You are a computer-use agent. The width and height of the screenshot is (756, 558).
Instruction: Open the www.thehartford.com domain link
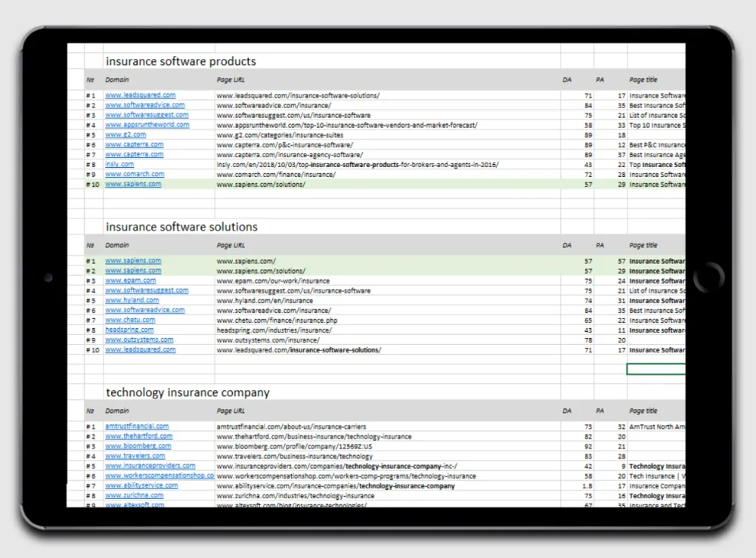coord(138,436)
